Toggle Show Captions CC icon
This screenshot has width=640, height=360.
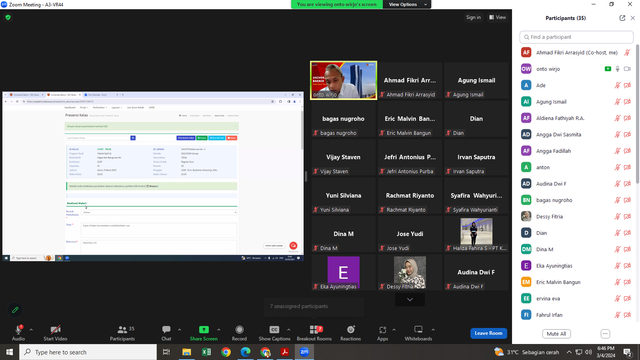(274, 329)
